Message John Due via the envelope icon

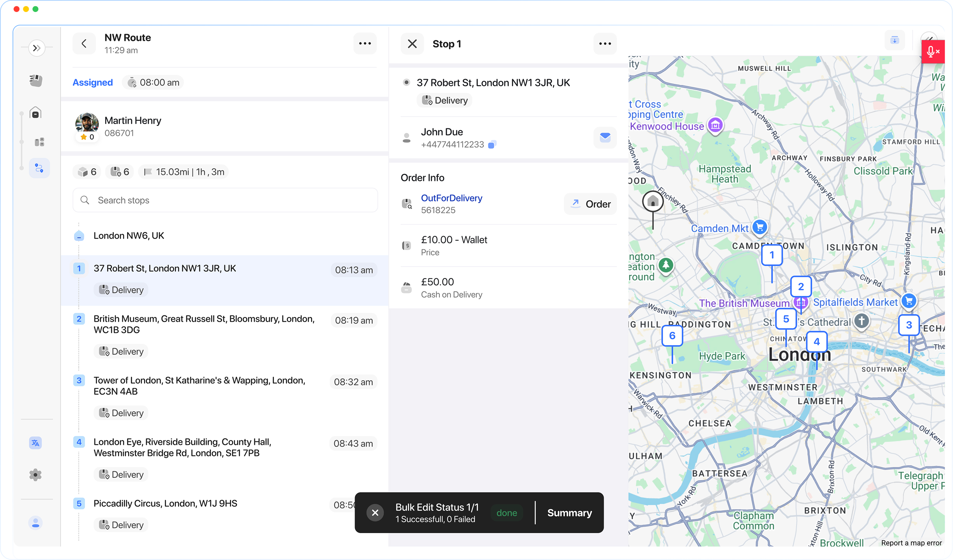click(x=605, y=138)
